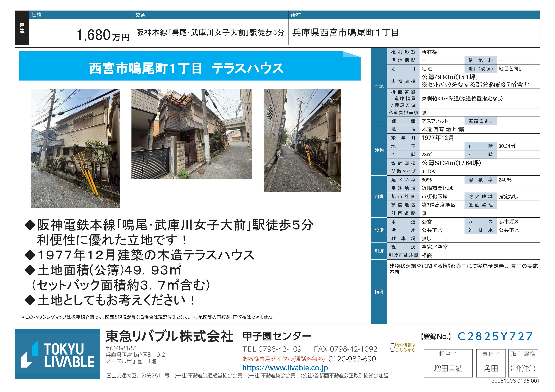Select the middle gate photo thumbnail

(x=192, y=134)
